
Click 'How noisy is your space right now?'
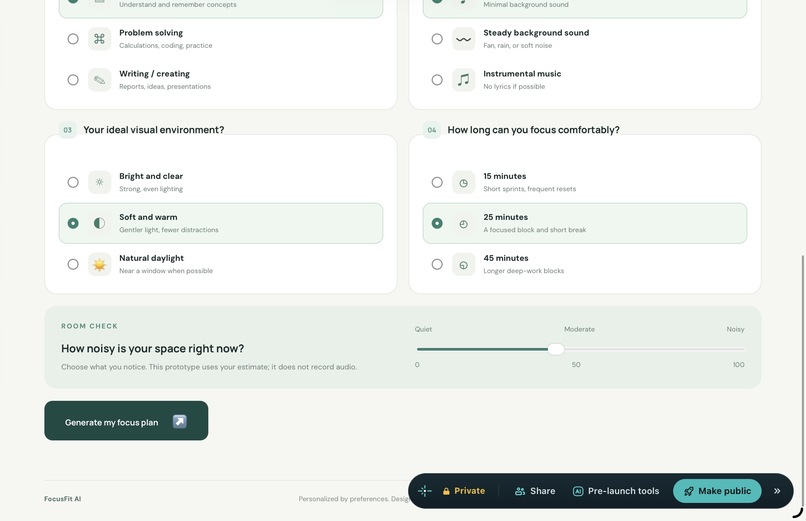coord(153,348)
